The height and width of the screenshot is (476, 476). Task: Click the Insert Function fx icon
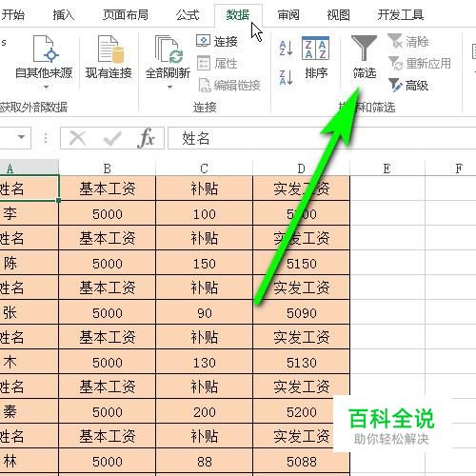tap(147, 138)
